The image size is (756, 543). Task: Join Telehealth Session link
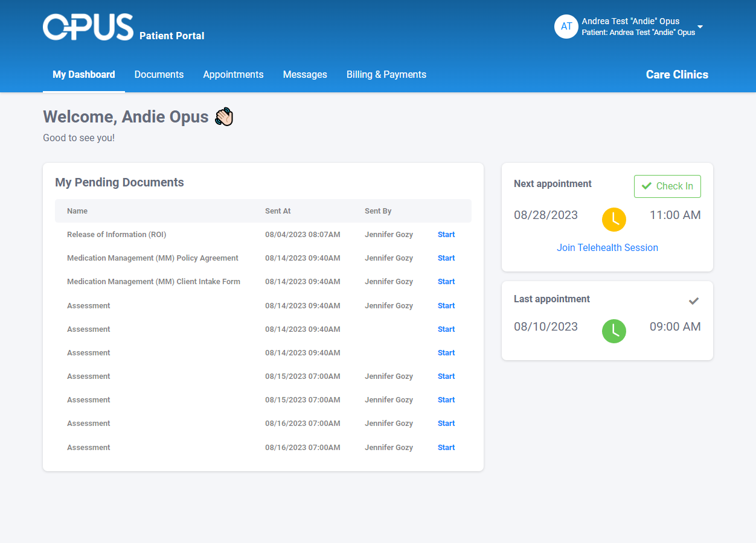[x=607, y=247]
